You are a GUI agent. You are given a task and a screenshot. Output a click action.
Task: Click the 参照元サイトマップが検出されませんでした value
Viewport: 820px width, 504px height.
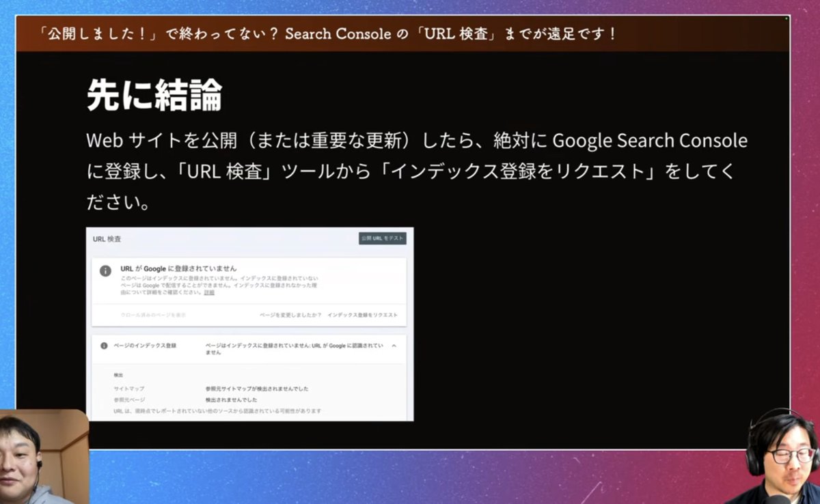pyautogui.click(x=257, y=389)
